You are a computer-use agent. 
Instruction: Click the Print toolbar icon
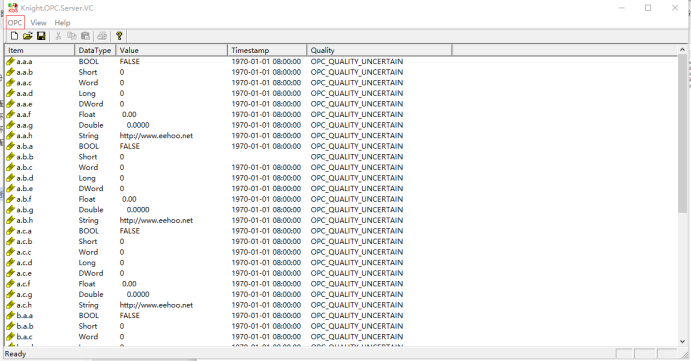tap(102, 36)
